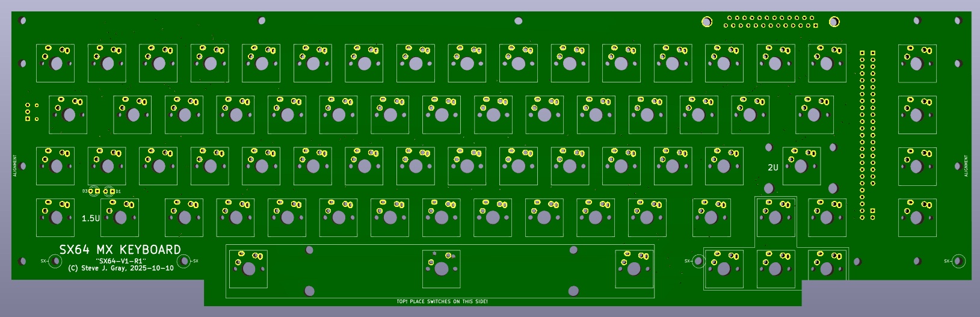Click the TOP! PLACE SWITCHES ON THIS SIDE text

(x=442, y=301)
